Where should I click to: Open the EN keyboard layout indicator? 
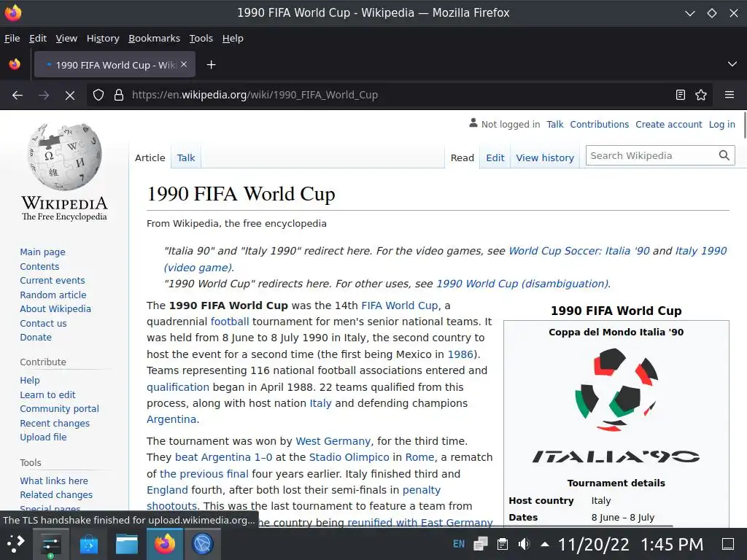point(459,544)
